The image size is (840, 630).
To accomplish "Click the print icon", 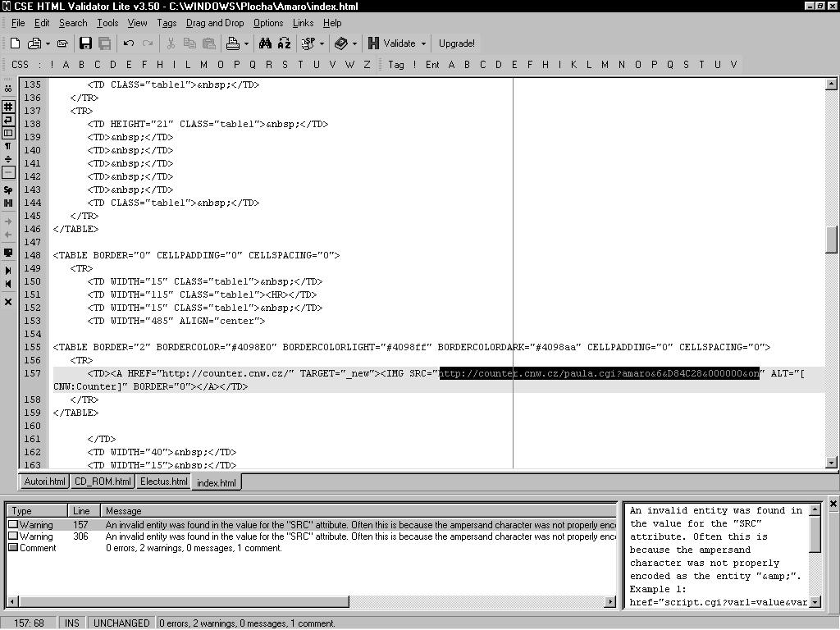I will [233, 43].
